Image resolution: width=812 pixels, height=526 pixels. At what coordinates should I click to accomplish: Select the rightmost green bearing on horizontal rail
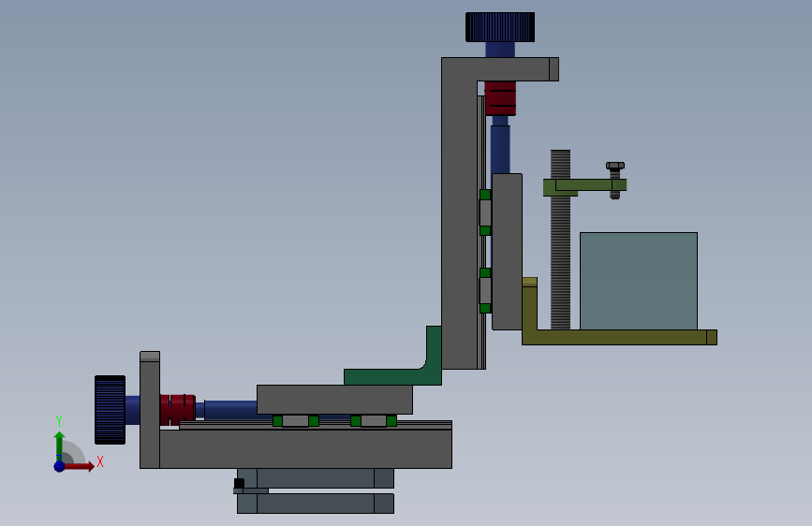pos(391,421)
